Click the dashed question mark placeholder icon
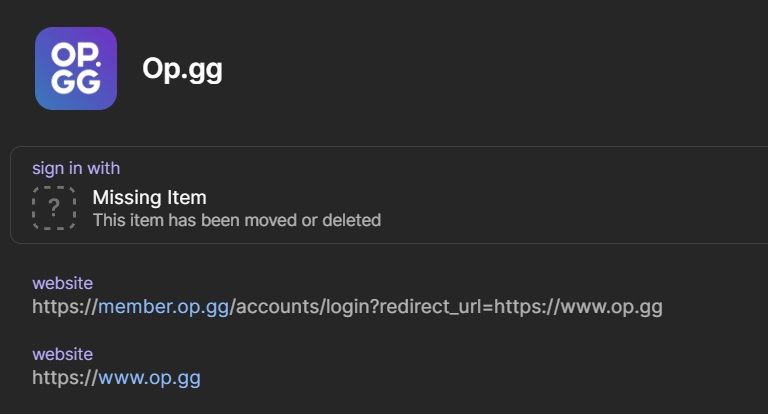Viewport: 768px width, 414px height. [54, 208]
